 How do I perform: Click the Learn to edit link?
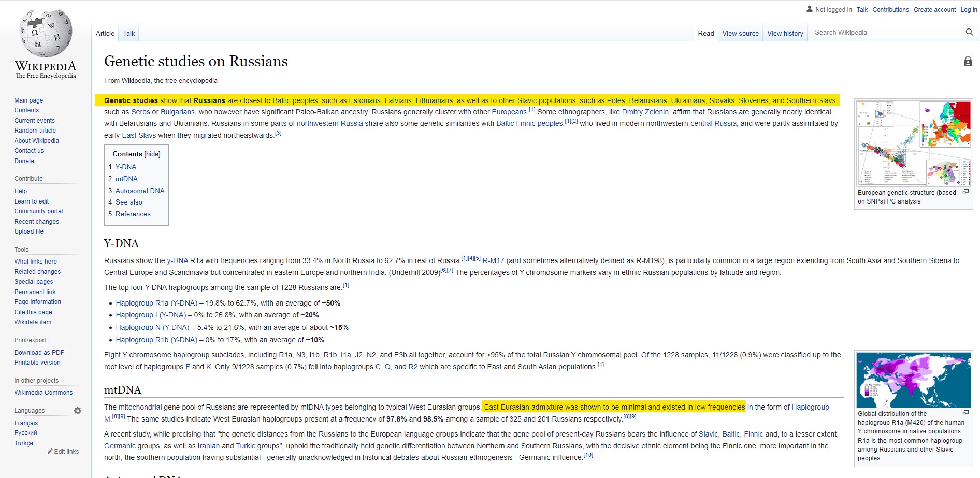tap(32, 201)
